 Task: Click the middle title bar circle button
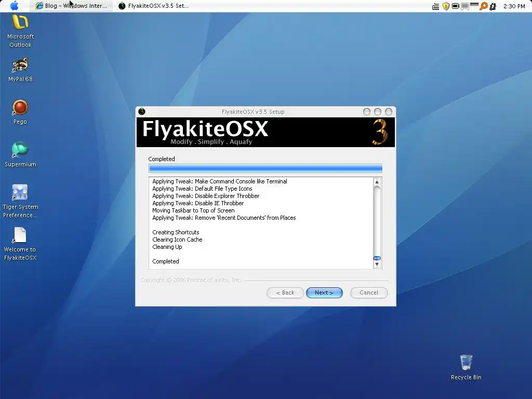pyautogui.click(x=378, y=112)
